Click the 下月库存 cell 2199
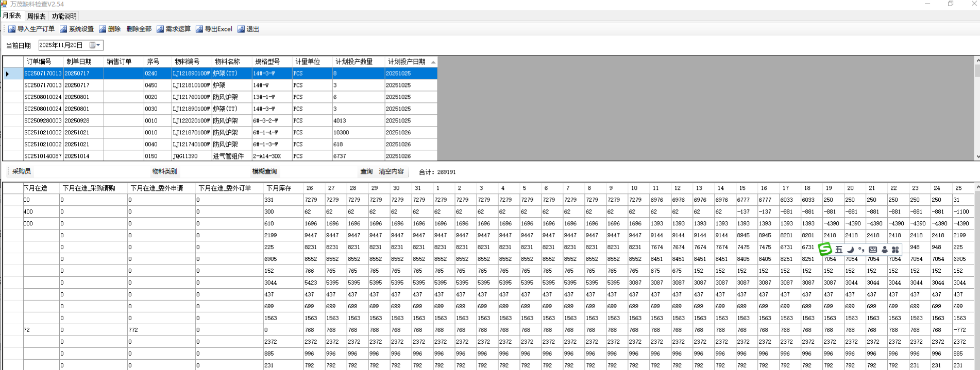This screenshot has width=980, height=370. click(x=283, y=236)
